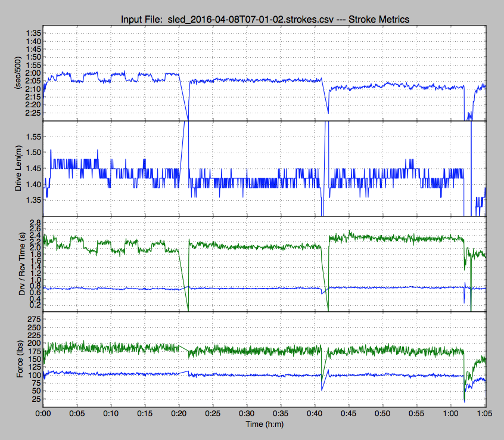
Task: Select the 25 tick on the Force axis
Action: click(x=36, y=399)
